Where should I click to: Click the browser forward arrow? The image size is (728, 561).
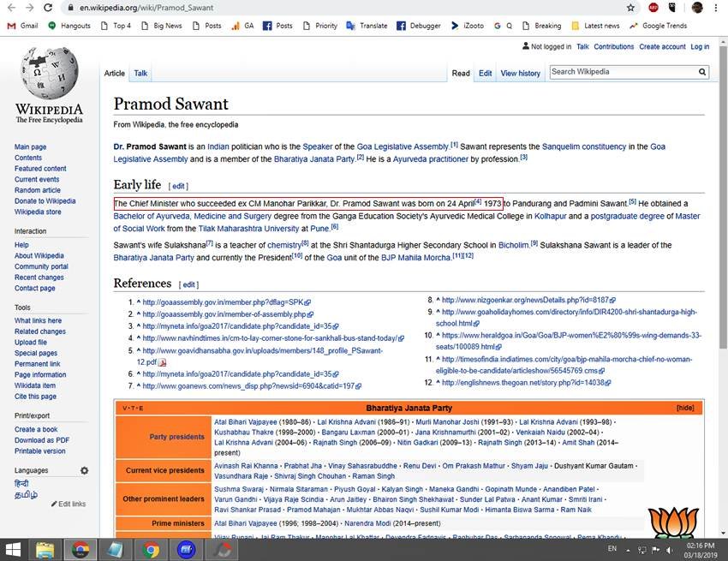point(30,8)
